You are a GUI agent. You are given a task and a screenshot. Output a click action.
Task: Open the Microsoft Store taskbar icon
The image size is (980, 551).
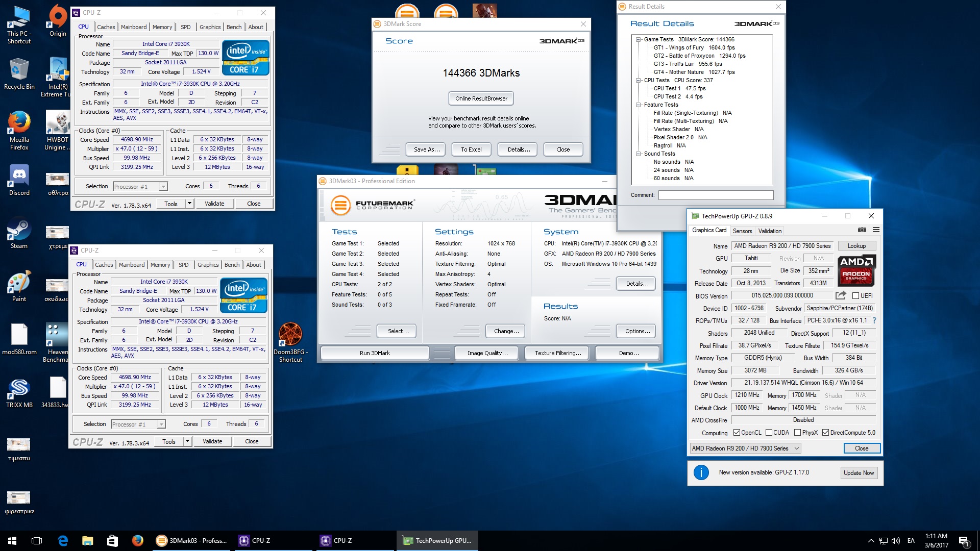(112, 541)
